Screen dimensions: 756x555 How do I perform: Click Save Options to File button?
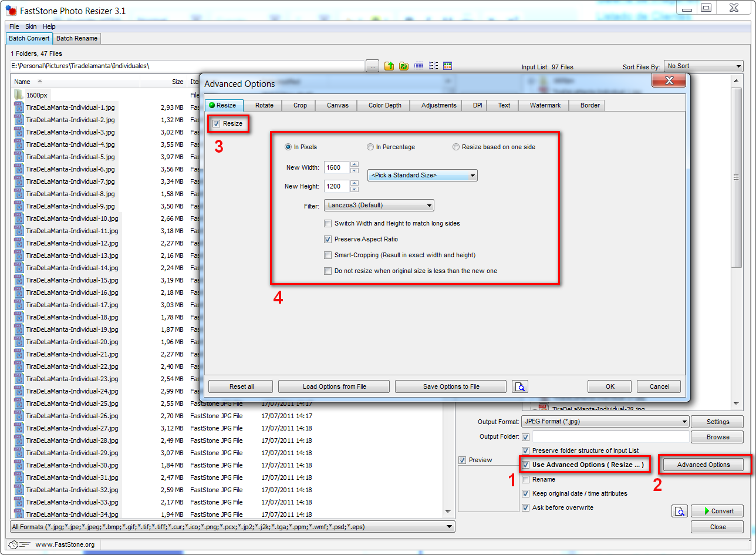pyautogui.click(x=451, y=386)
